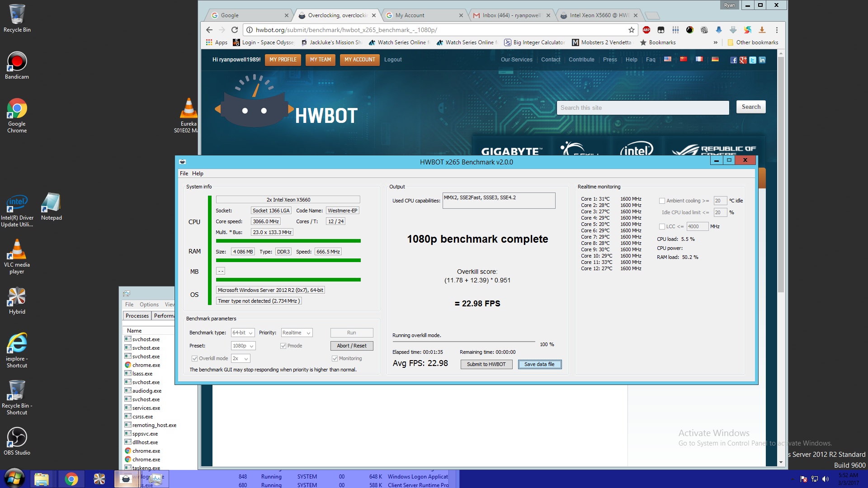Open Google Chrome desktop icon
Viewport: 868px width, 488px height.
pos(17,116)
